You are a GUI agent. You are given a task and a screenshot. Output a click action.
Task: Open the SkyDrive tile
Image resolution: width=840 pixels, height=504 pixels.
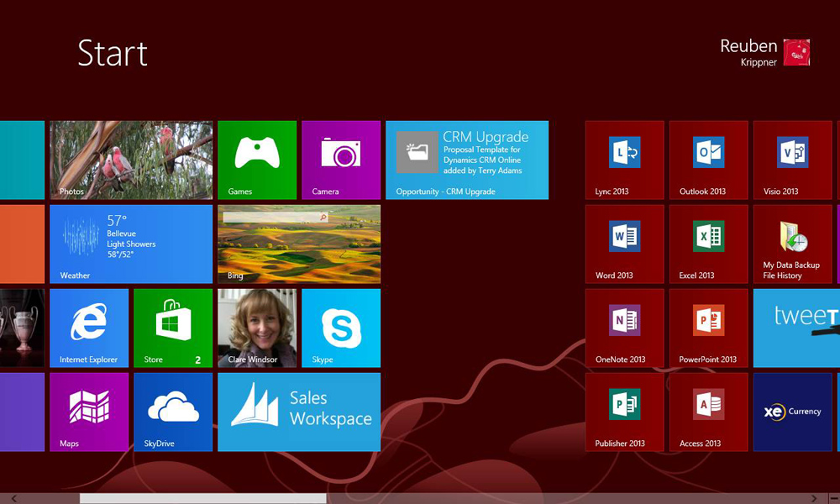[x=173, y=412]
